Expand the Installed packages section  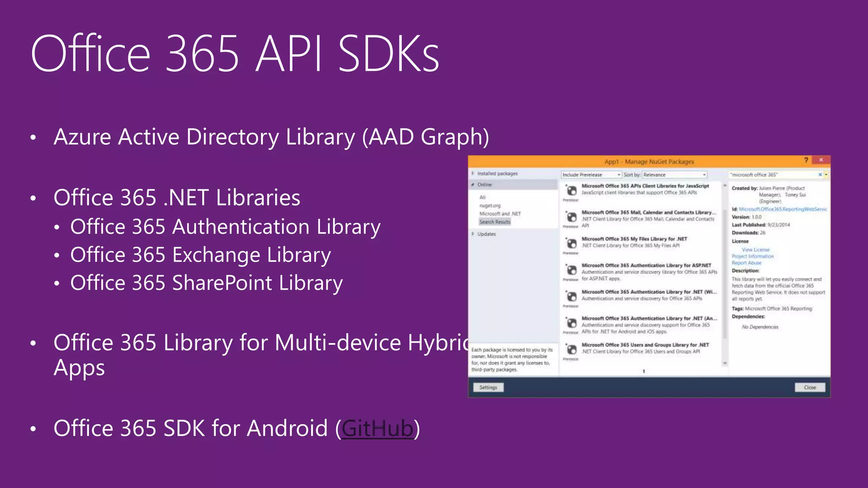pos(473,173)
